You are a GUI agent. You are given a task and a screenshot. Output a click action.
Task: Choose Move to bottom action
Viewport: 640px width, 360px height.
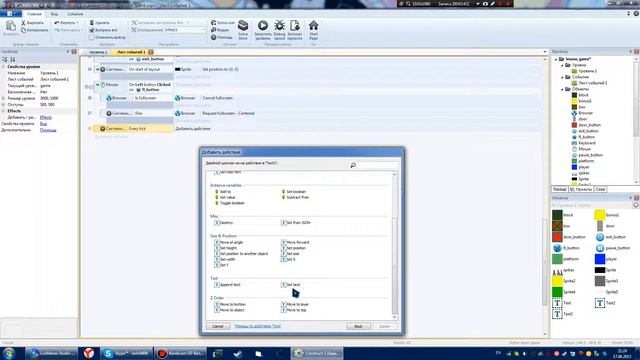[x=230, y=304]
